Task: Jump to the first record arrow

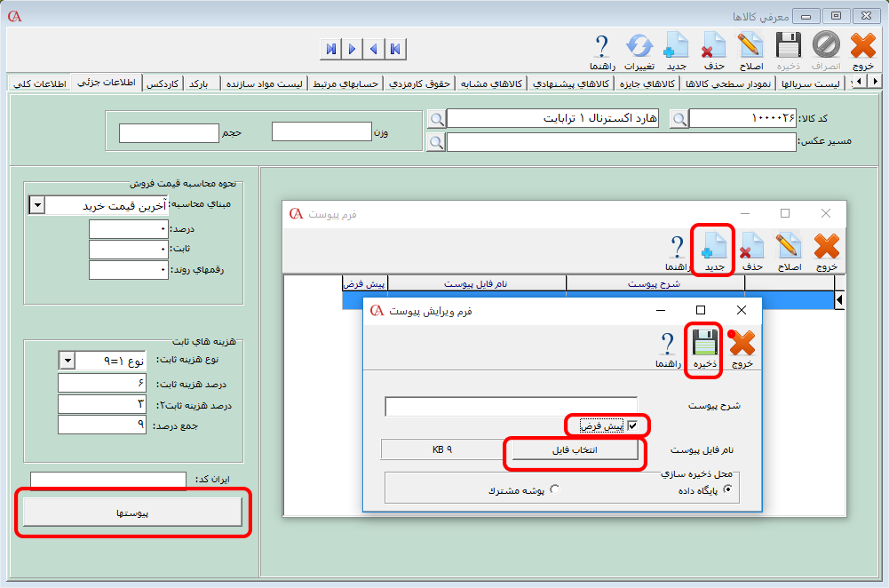Action: 395,50
